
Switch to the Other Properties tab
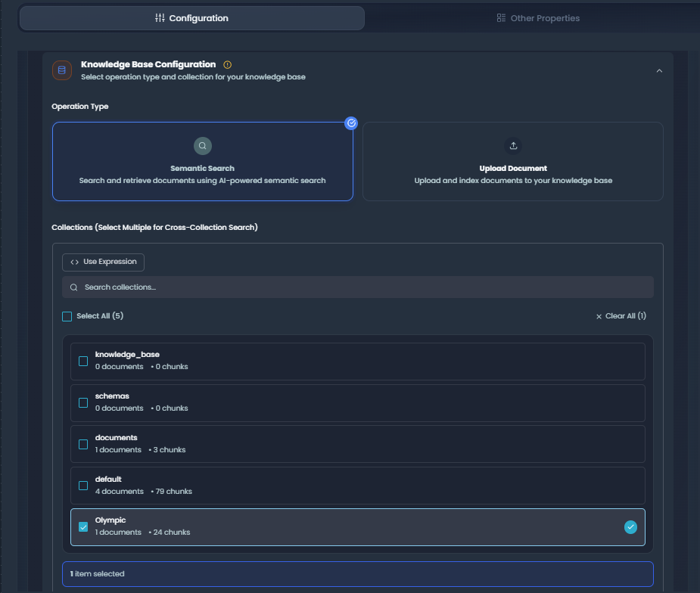pyautogui.click(x=537, y=18)
